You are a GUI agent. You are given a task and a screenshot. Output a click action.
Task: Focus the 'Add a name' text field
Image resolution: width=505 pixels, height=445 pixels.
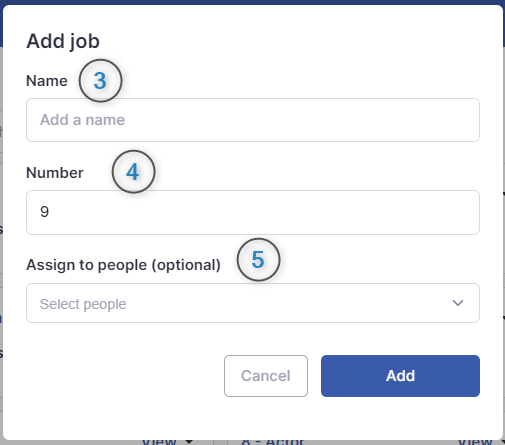tap(253, 120)
